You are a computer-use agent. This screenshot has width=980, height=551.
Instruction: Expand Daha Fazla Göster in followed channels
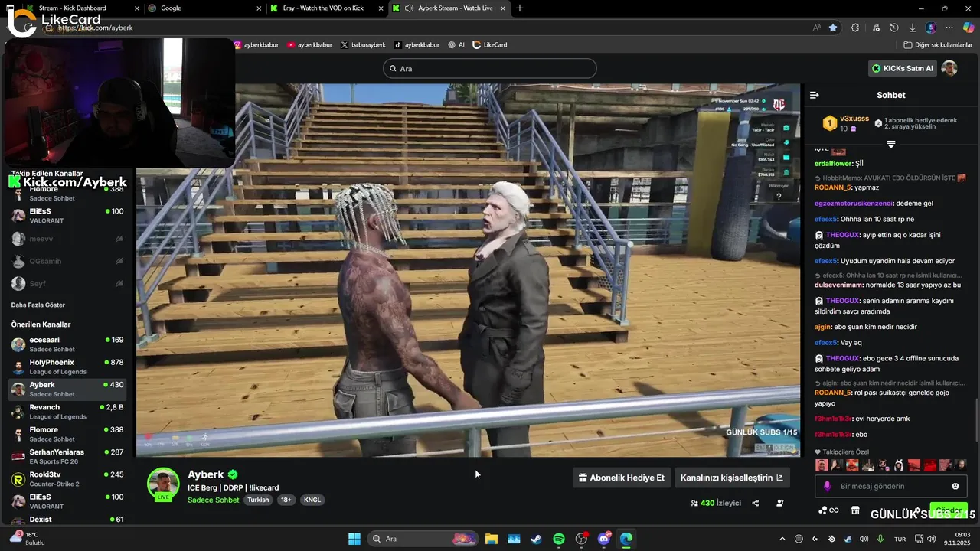tap(38, 305)
